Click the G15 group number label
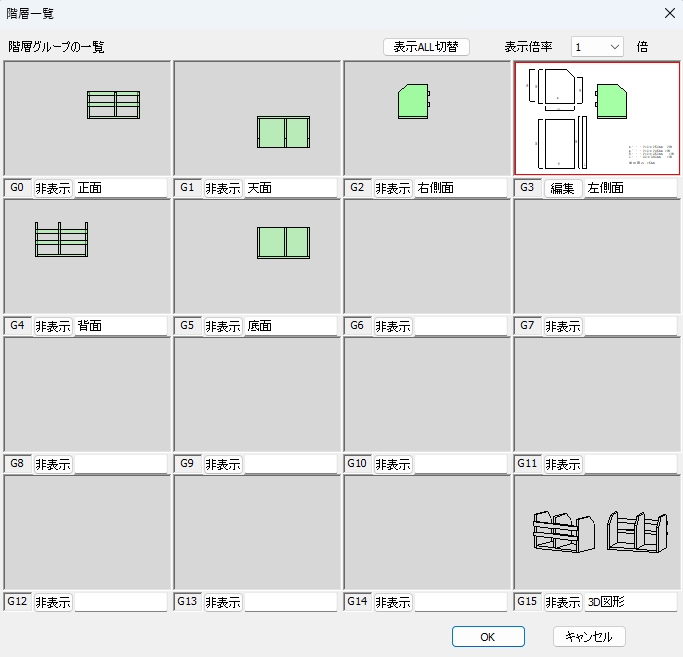Image resolution: width=683 pixels, height=657 pixels. (527, 602)
